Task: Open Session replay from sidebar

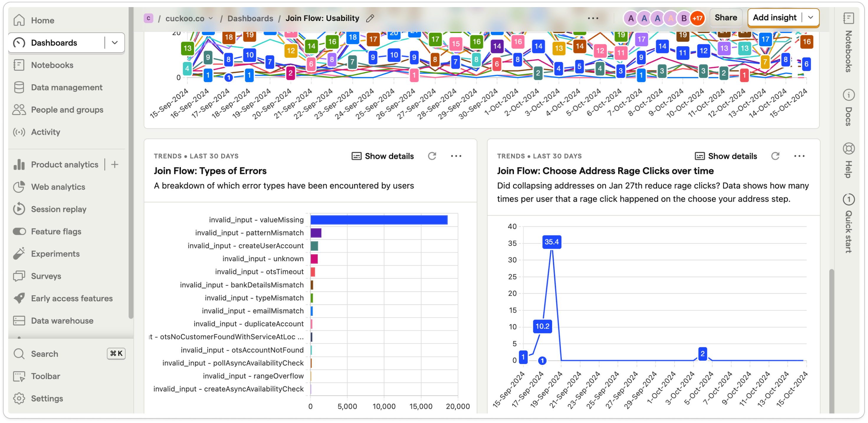Action: [x=59, y=209]
